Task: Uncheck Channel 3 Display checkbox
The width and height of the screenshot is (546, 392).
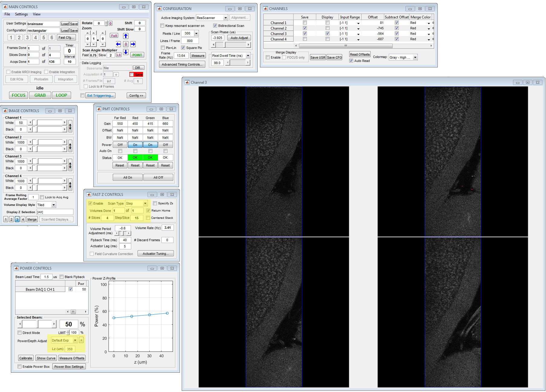Action: coord(327,34)
